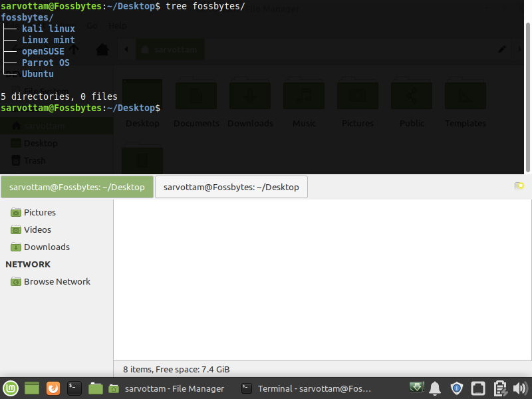532x399 pixels.
Task: Open the Linux Mint menu
Action: [10, 388]
